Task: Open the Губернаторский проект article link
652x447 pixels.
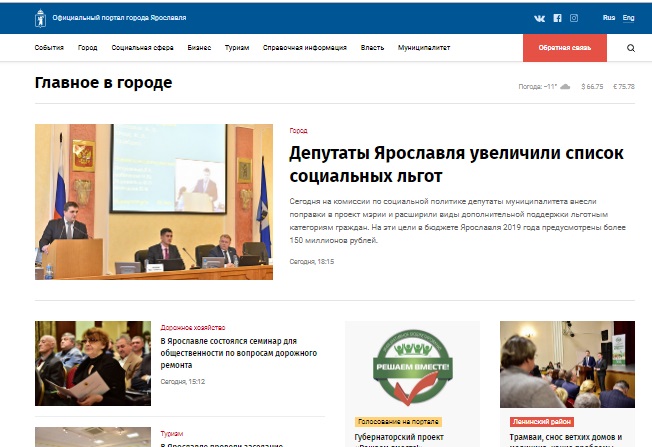Action: click(399, 440)
